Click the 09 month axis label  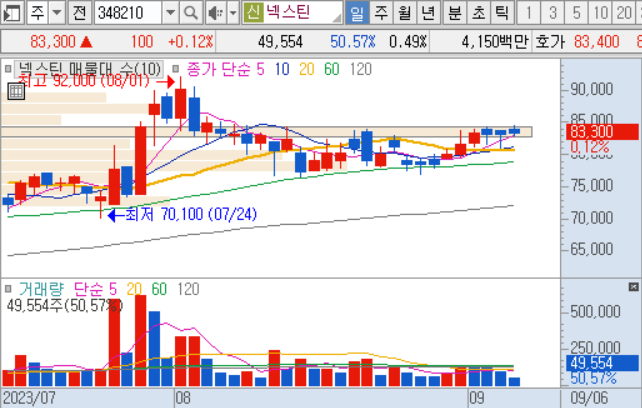coord(477,398)
